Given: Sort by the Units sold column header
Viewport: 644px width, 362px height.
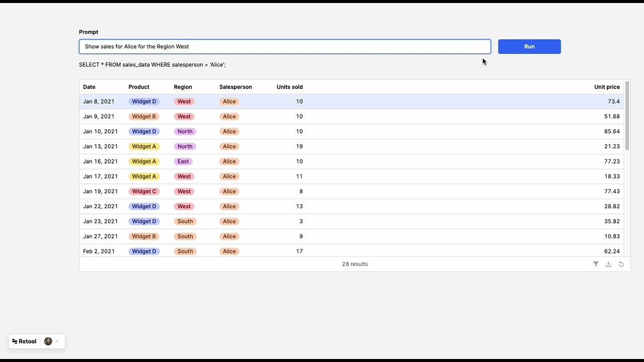Looking at the screenshot, I should (x=289, y=87).
